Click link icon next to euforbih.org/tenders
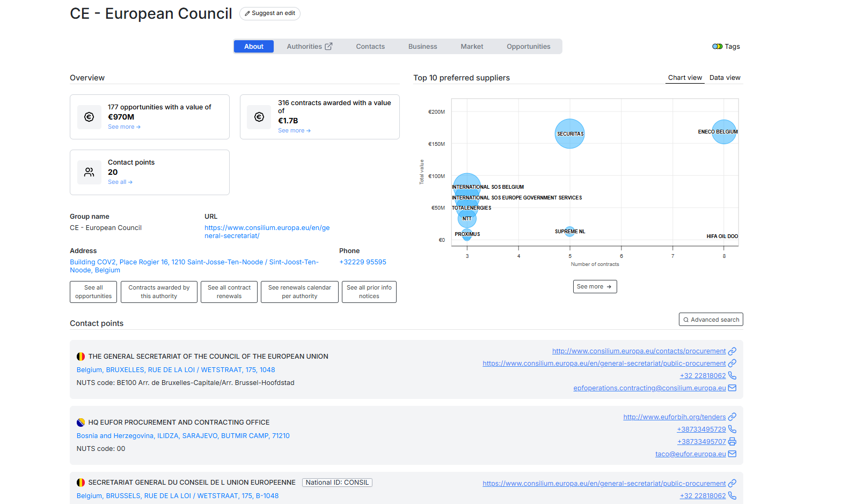The width and height of the screenshot is (849, 504). 732,417
